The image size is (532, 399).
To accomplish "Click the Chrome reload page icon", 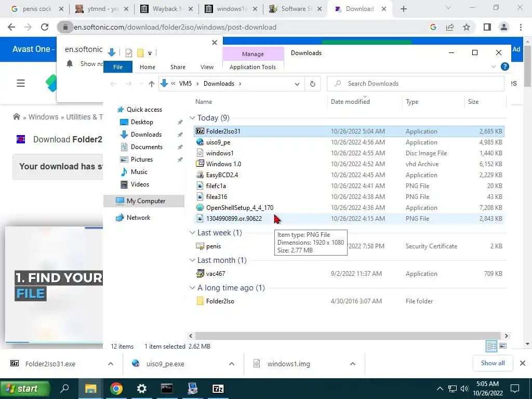I will [45, 27].
